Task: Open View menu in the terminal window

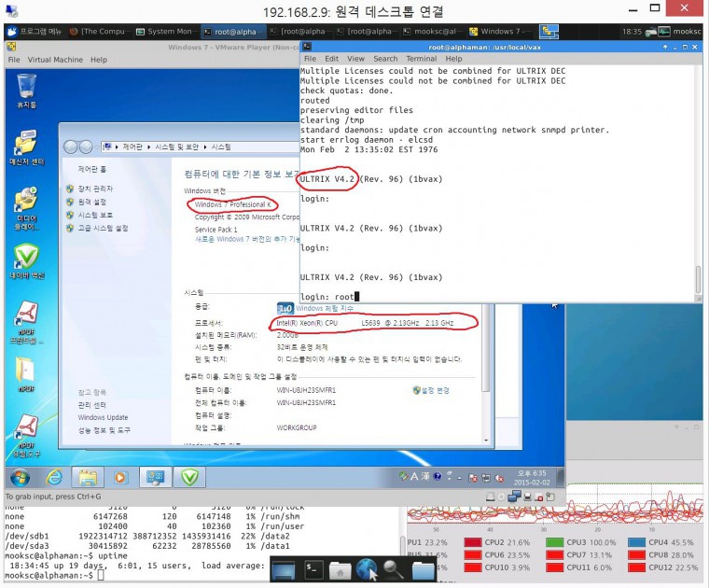Action: (x=355, y=59)
